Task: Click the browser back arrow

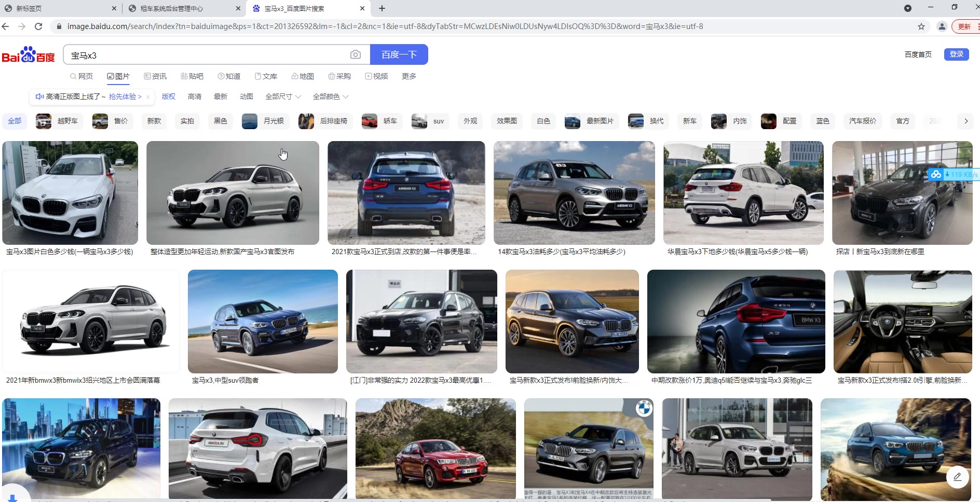Action: tap(6, 26)
